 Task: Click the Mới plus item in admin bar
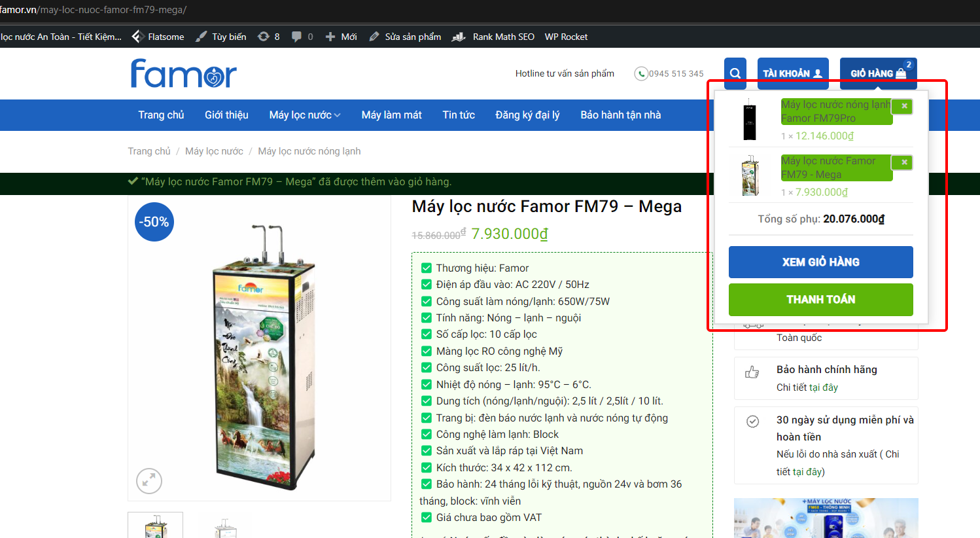point(341,37)
